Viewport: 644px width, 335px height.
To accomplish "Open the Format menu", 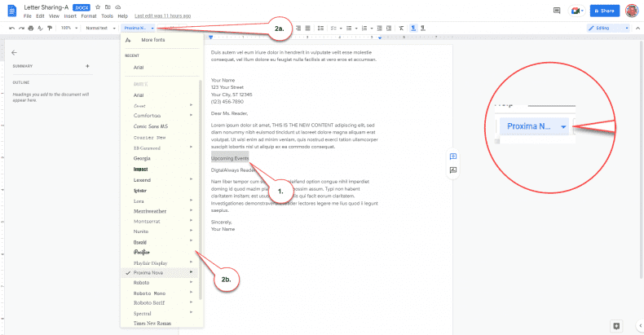I will pyautogui.click(x=89, y=16).
